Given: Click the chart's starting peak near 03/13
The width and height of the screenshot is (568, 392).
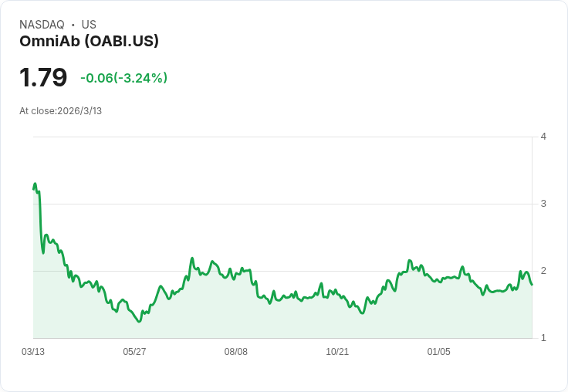Looking at the screenshot, I should click(35, 184).
